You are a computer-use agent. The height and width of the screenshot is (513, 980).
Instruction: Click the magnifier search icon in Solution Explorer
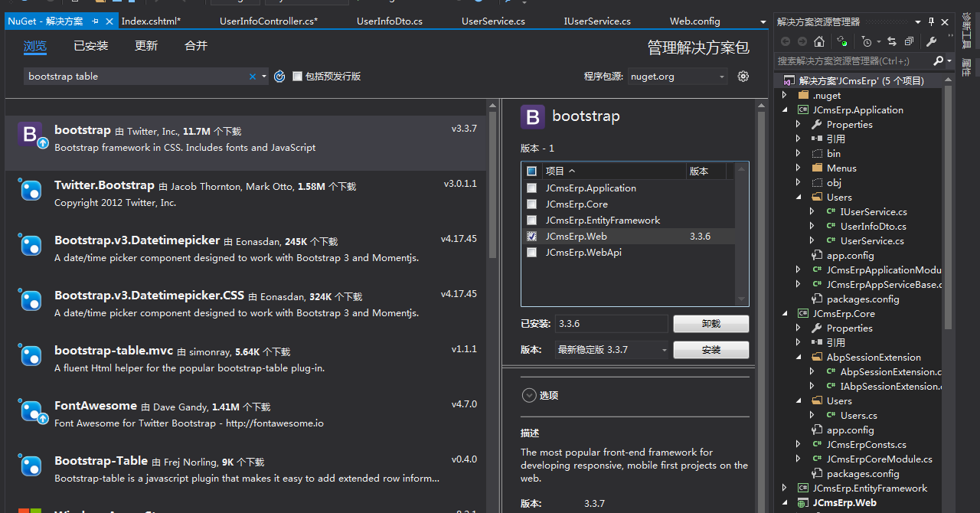(939, 60)
